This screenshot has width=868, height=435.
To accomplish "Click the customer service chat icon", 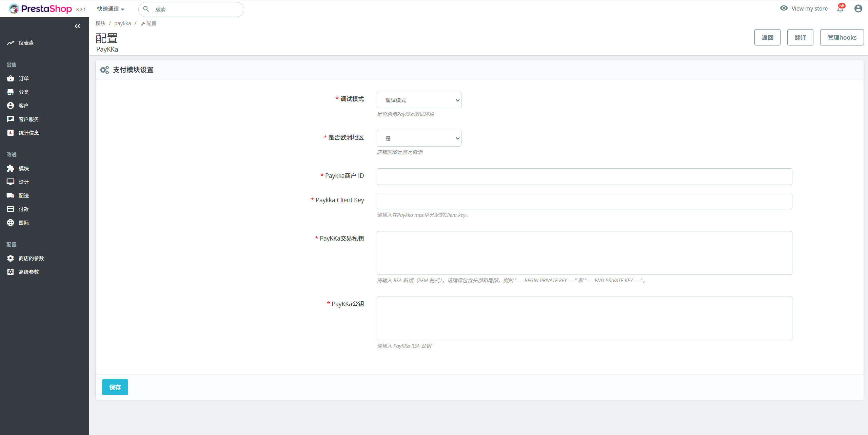I will point(11,119).
